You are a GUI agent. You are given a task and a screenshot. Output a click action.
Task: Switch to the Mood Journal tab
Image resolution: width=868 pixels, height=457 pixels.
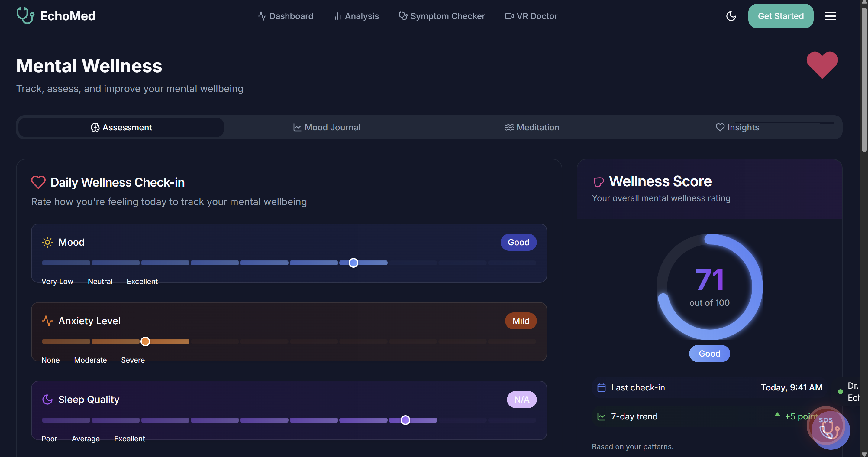[327, 127]
